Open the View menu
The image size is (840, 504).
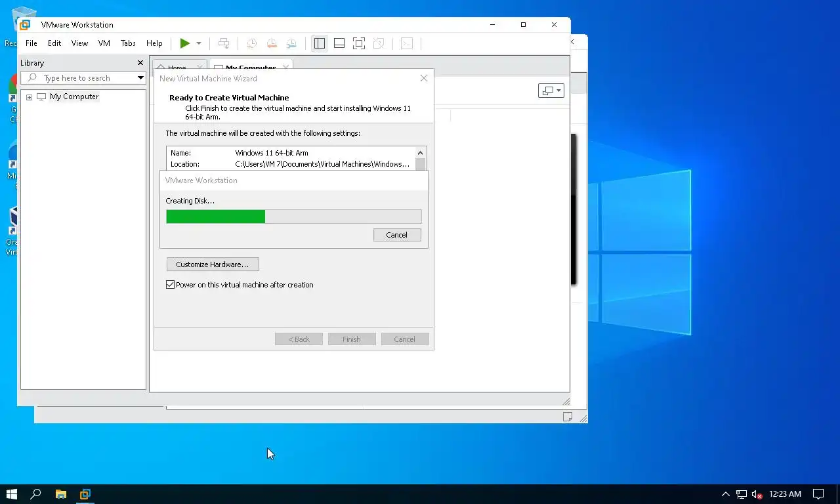coord(79,43)
